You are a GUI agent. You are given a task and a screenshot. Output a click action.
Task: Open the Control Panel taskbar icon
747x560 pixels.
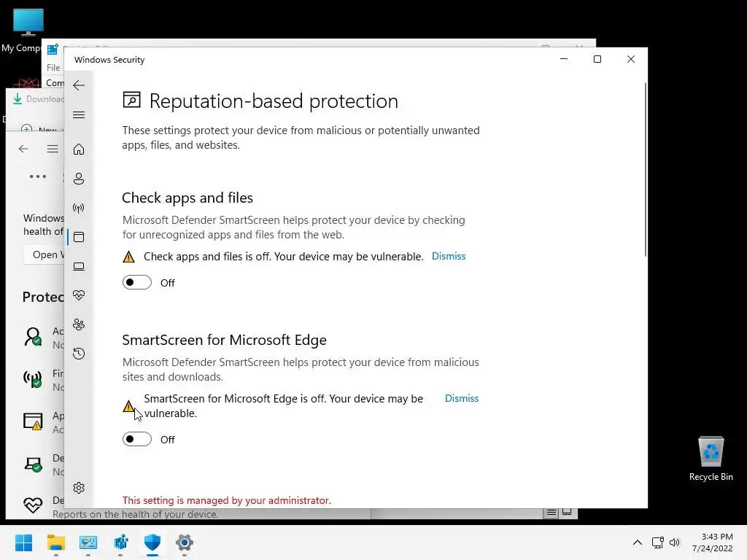88,542
